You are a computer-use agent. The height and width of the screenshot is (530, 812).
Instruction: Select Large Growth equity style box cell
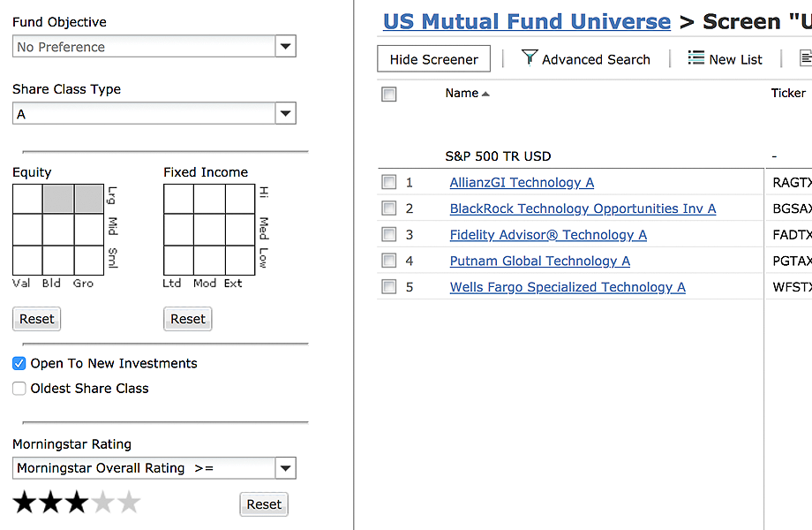(x=89, y=200)
